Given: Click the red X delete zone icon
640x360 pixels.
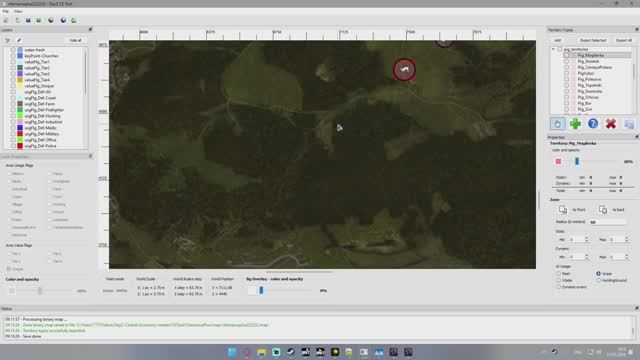Looking at the screenshot, I should (x=611, y=123).
